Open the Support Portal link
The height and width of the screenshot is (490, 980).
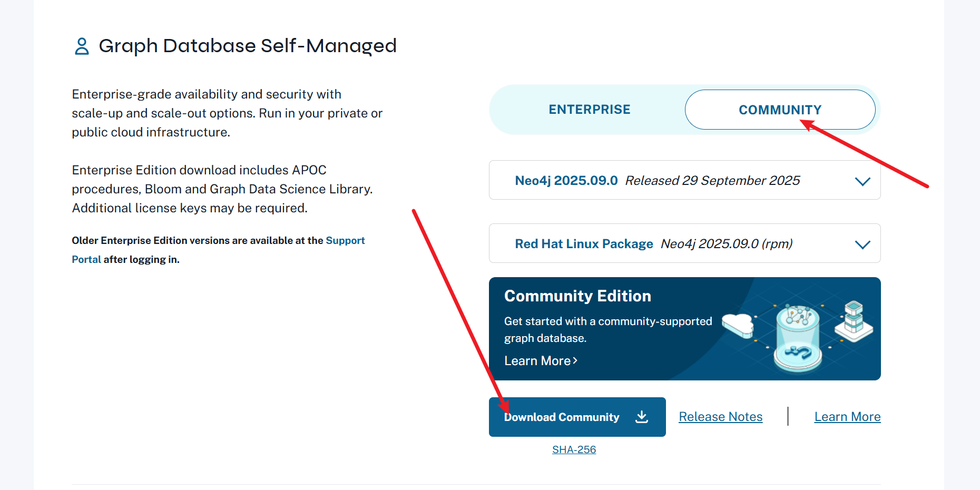[218, 250]
